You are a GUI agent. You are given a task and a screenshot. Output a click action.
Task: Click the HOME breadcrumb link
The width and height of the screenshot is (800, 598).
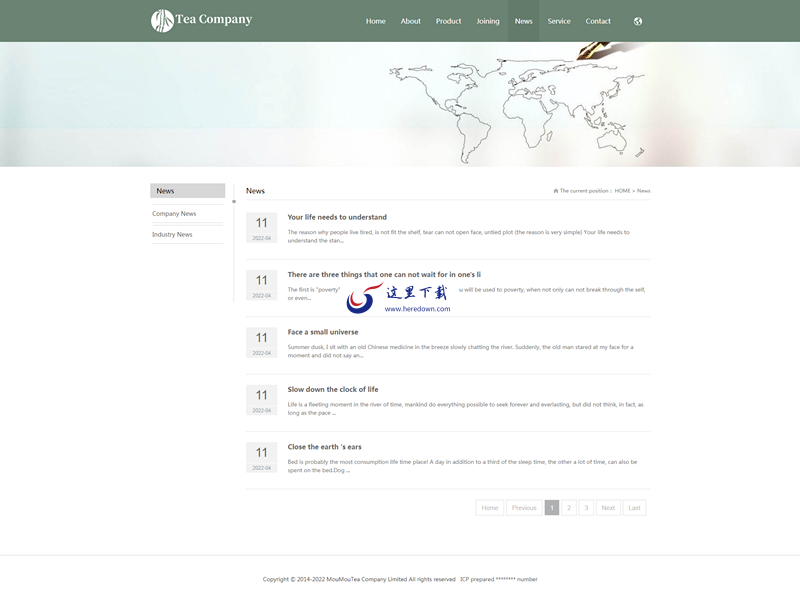click(621, 189)
